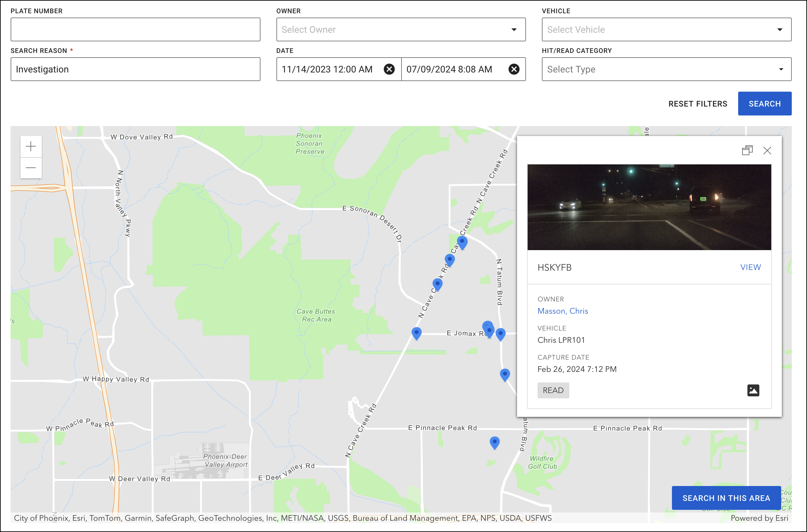Click the Search button
The image size is (807, 532).
coord(764,104)
